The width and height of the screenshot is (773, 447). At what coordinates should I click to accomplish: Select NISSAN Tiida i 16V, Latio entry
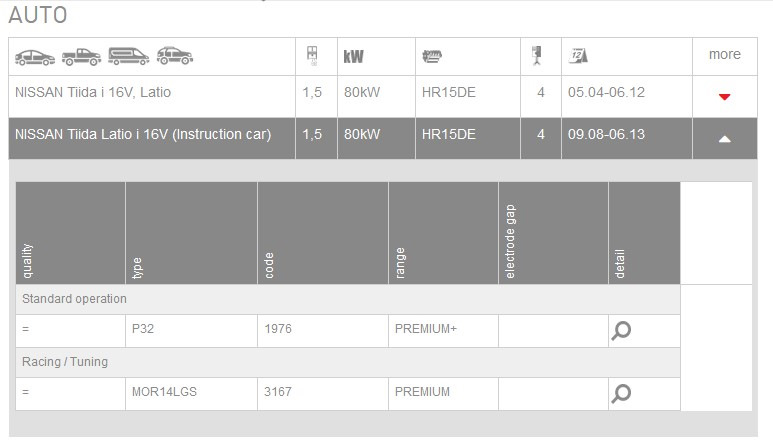[x=93, y=92]
